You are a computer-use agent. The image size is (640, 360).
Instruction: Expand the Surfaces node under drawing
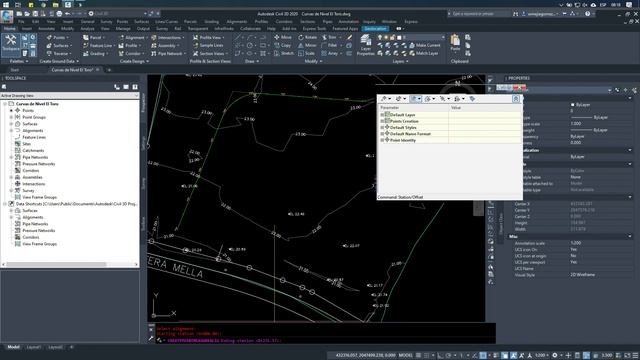(11, 124)
